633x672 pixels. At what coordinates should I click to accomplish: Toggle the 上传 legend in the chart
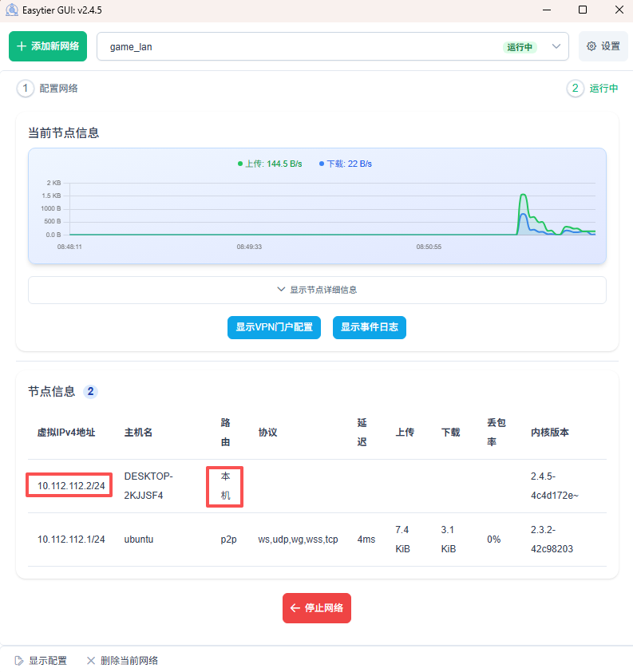tap(270, 164)
